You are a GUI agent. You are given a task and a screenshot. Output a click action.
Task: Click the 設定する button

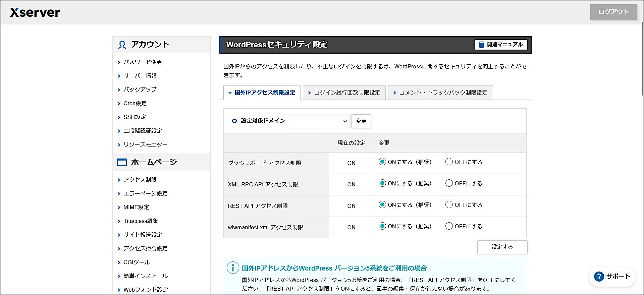[x=502, y=247]
